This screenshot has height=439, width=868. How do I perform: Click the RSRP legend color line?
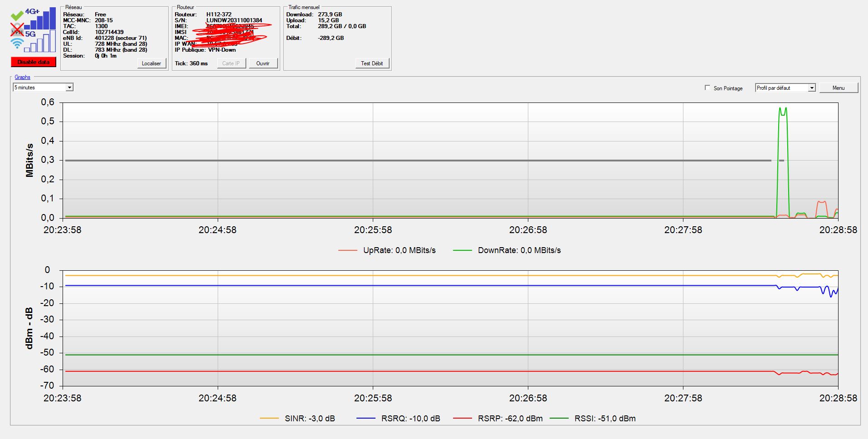point(463,419)
